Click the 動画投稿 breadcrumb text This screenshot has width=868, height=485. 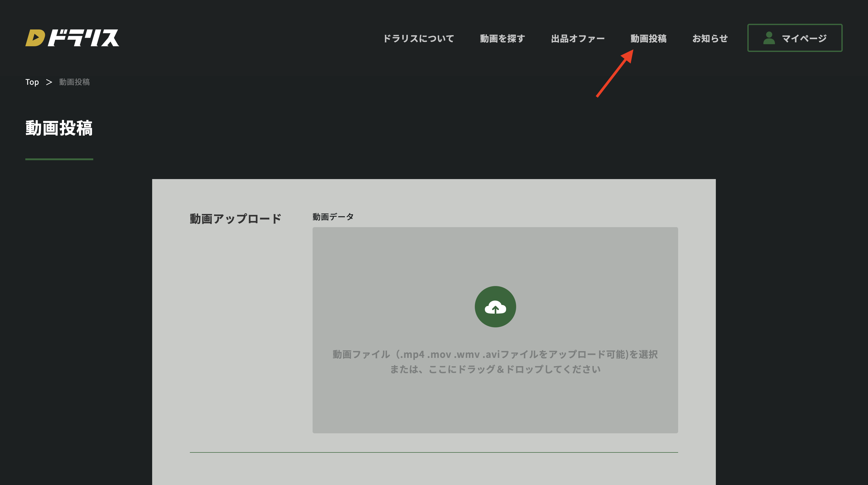[74, 82]
